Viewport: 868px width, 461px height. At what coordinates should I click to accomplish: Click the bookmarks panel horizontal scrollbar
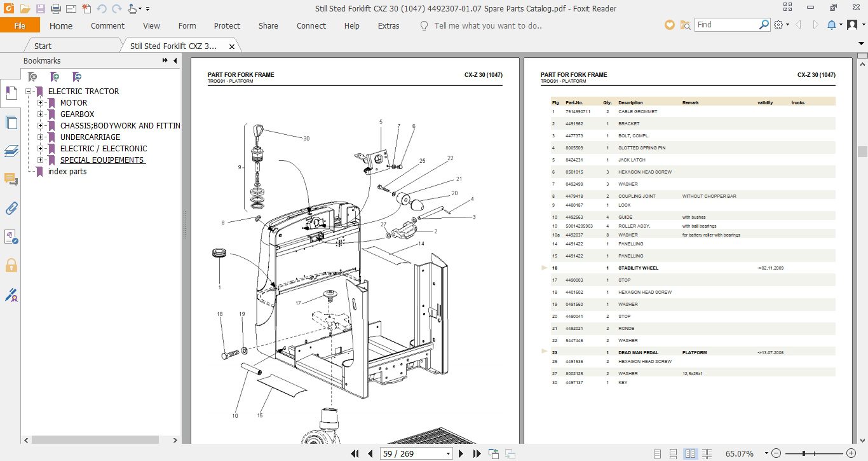95,439
